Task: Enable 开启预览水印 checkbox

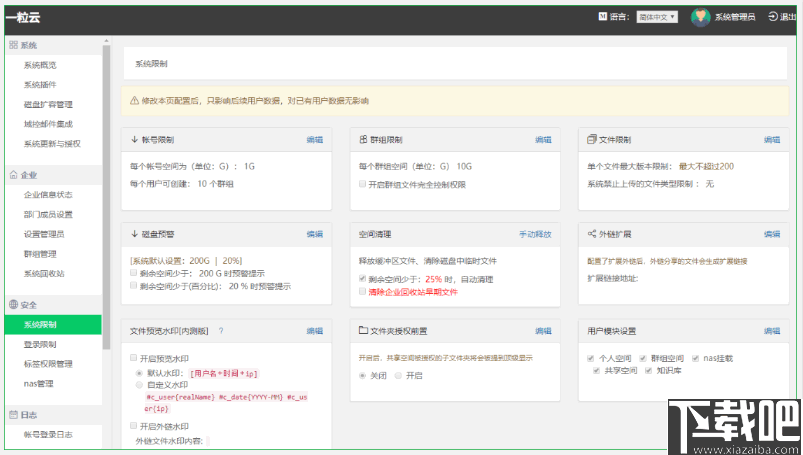Action: 134,358
